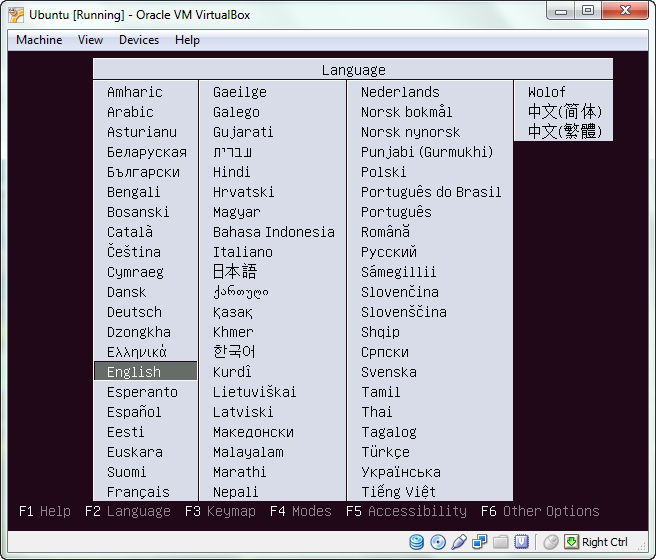Screen dimensions: 656x560
Task: Open the Help menu in VirtualBox
Action: click(x=187, y=40)
